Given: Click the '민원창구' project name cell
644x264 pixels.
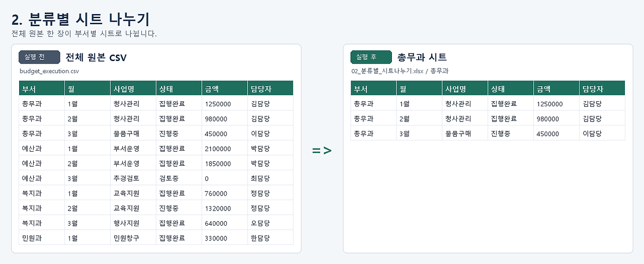Looking at the screenshot, I should pos(133,238).
